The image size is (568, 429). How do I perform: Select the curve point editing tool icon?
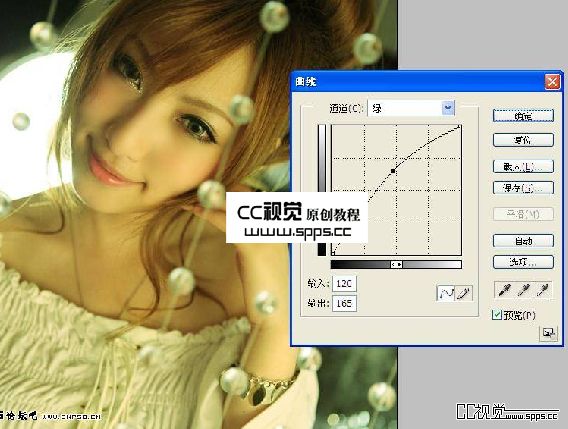446,293
